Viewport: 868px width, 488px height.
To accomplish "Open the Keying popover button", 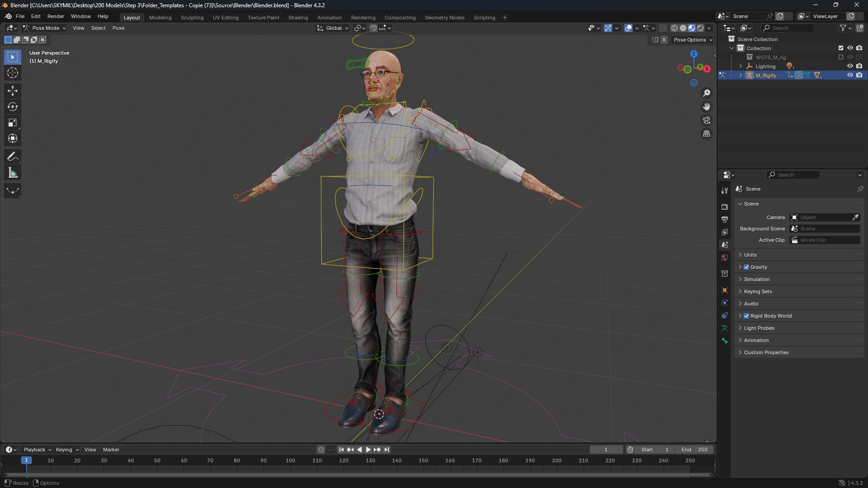I will coord(67,450).
